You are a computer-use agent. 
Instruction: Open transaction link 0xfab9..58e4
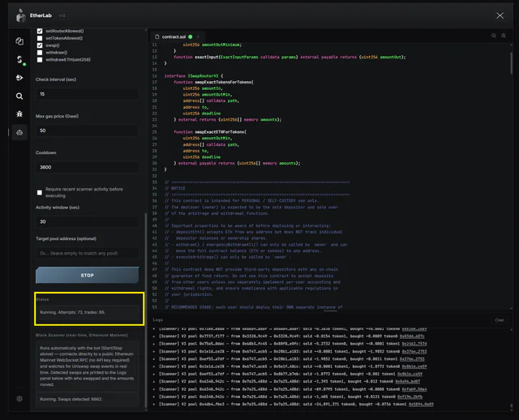414,389
